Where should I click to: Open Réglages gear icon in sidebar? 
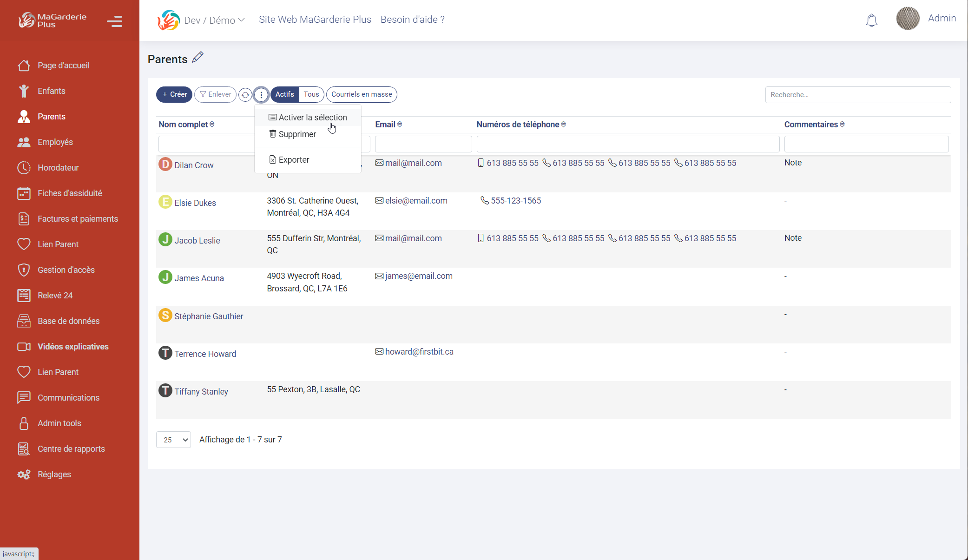click(24, 474)
